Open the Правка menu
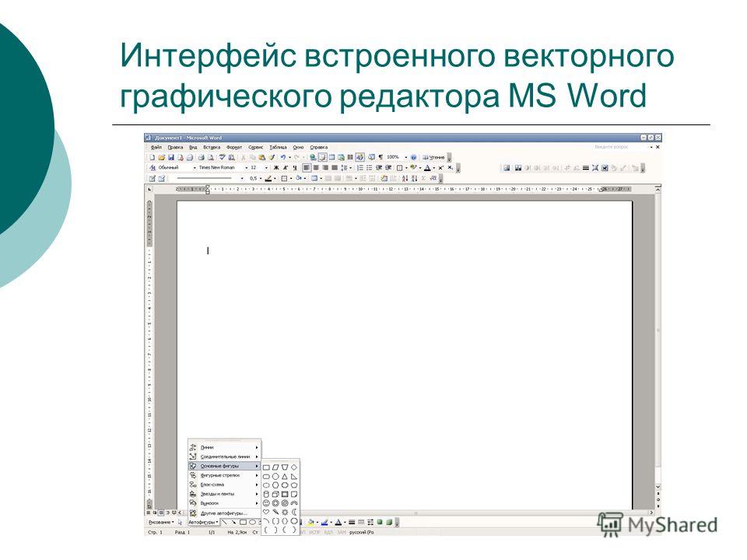747x560 pixels. click(x=175, y=147)
